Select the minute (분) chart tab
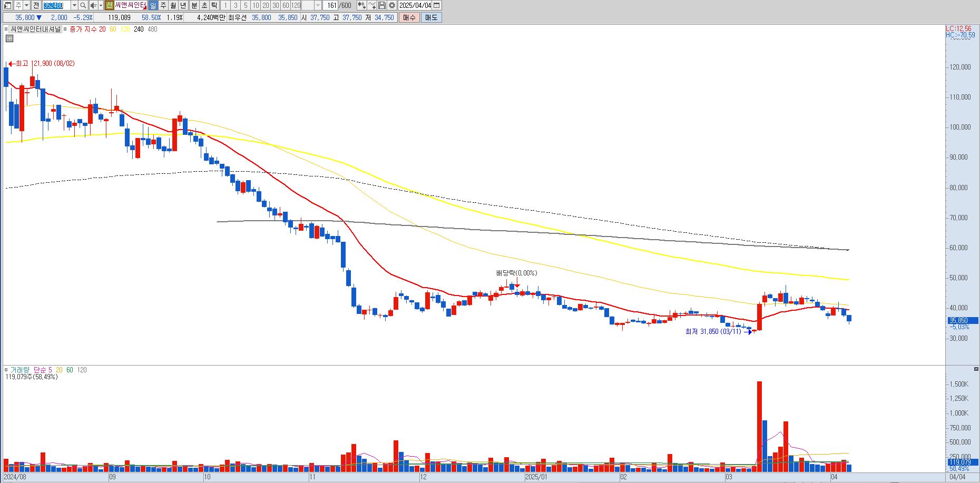 pos(194,5)
